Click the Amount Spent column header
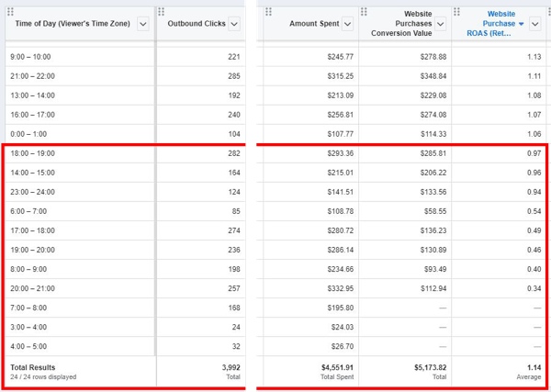The width and height of the screenshot is (551, 392). (x=314, y=24)
